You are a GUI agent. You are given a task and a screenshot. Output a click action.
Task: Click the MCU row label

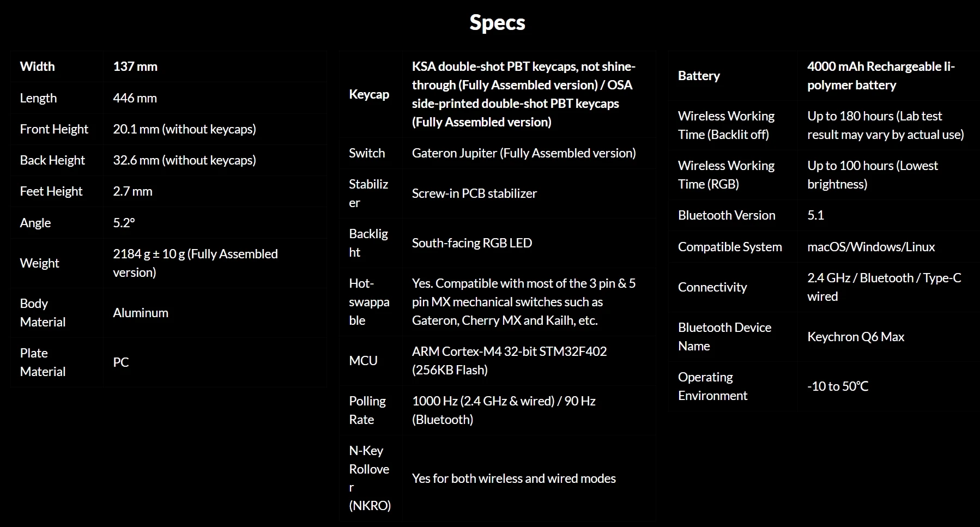click(363, 361)
